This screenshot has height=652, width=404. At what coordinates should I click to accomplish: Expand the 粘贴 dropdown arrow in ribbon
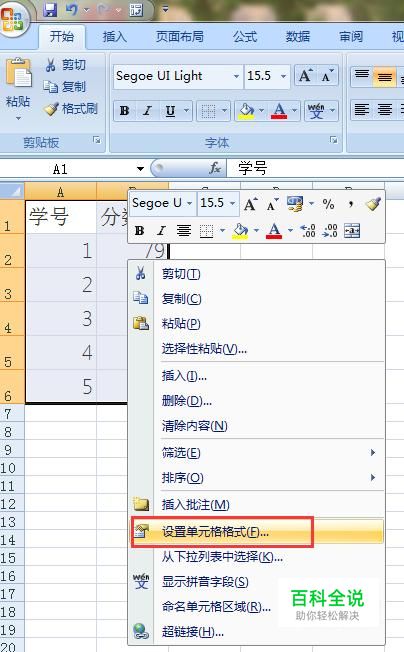click(x=18, y=118)
